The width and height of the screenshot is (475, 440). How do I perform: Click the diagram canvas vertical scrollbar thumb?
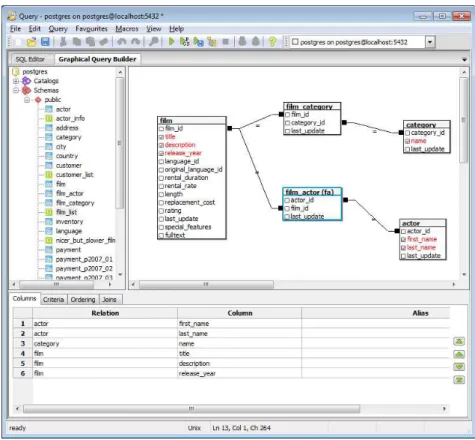[x=464, y=120]
